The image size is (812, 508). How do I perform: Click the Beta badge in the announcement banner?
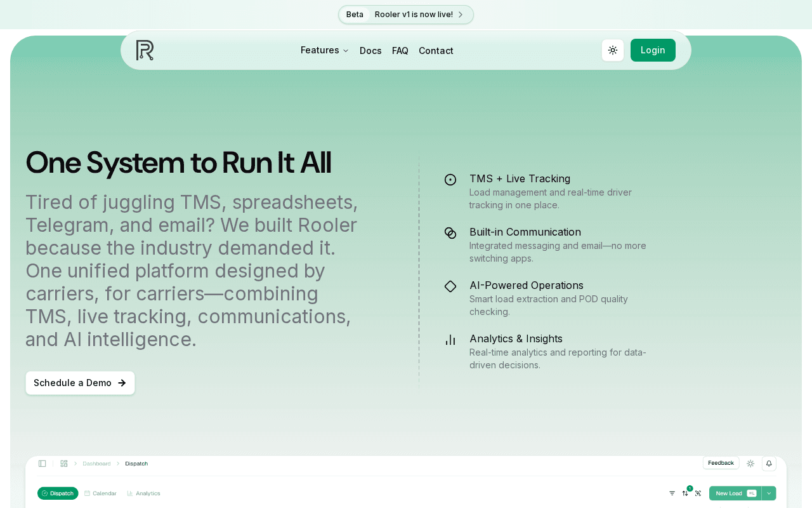pos(355,15)
